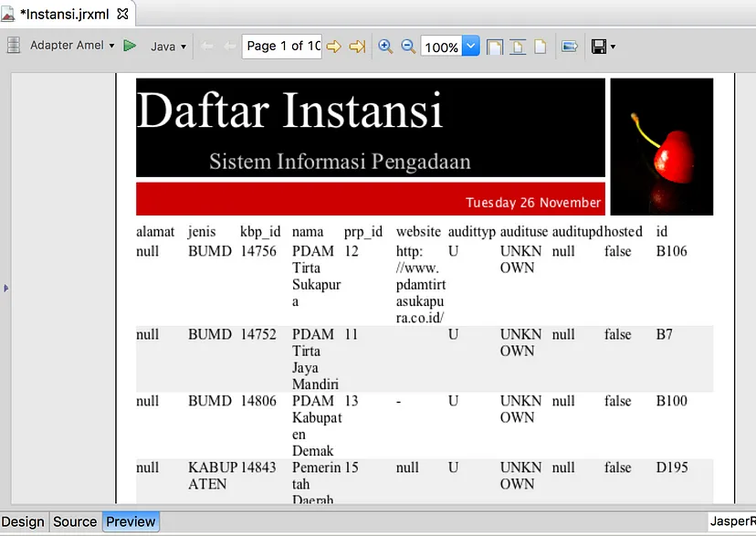The height and width of the screenshot is (536, 756).
Task: Click the id column header
Action: pyautogui.click(x=662, y=232)
